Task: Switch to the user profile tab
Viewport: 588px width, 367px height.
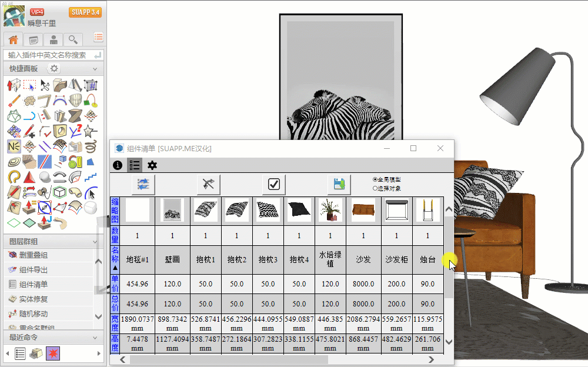Action: (x=54, y=39)
